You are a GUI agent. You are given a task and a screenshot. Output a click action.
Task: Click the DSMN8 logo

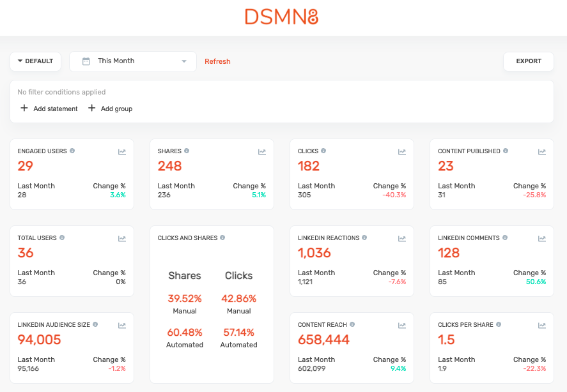(282, 17)
